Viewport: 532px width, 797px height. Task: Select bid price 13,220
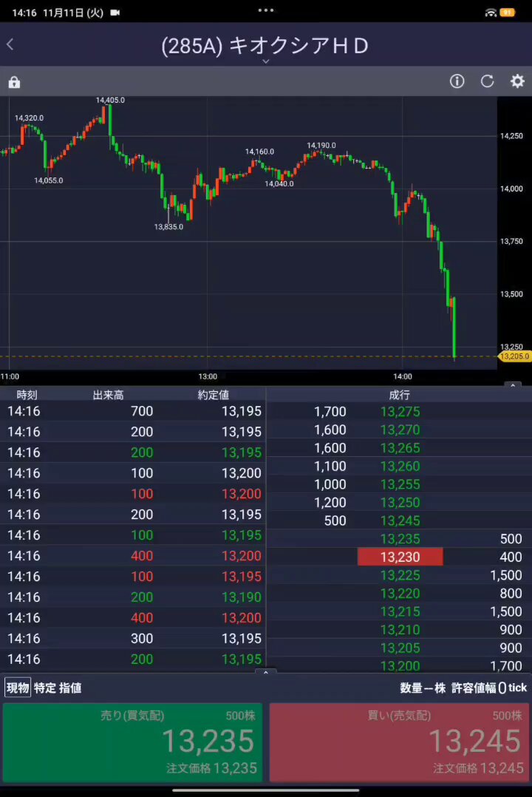coord(400,594)
